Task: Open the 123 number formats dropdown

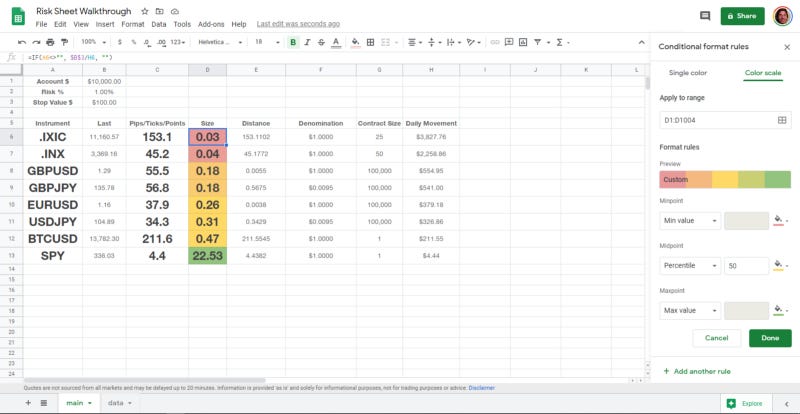Action: [178, 42]
